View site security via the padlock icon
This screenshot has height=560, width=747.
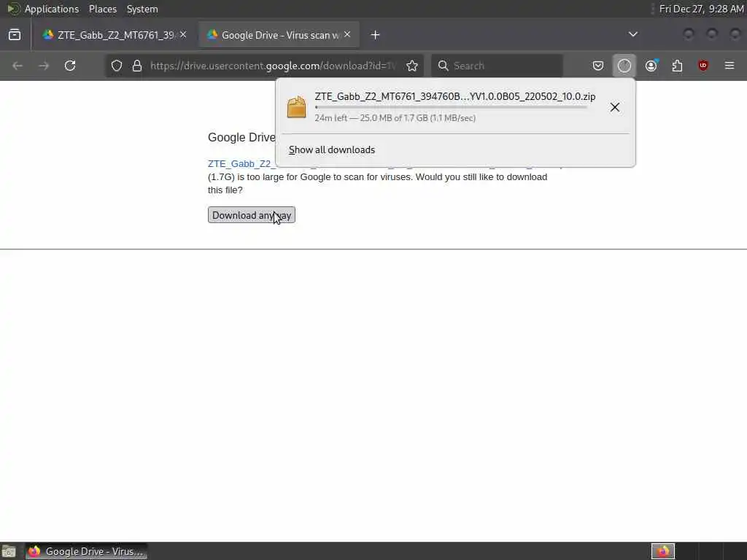(x=137, y=66)
